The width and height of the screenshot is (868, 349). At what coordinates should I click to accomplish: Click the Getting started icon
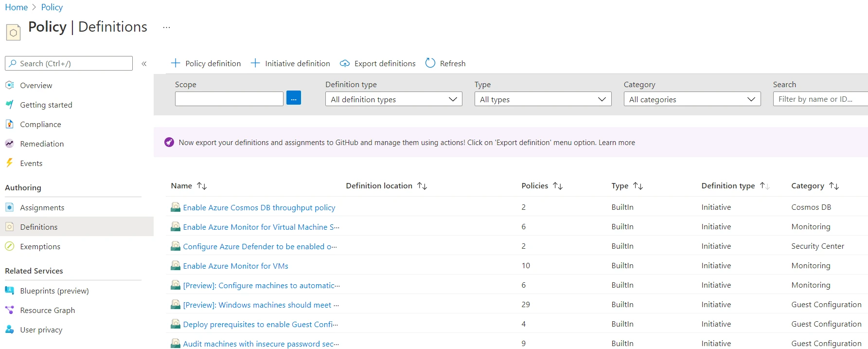pyautogui.click(x=9, y=105)
